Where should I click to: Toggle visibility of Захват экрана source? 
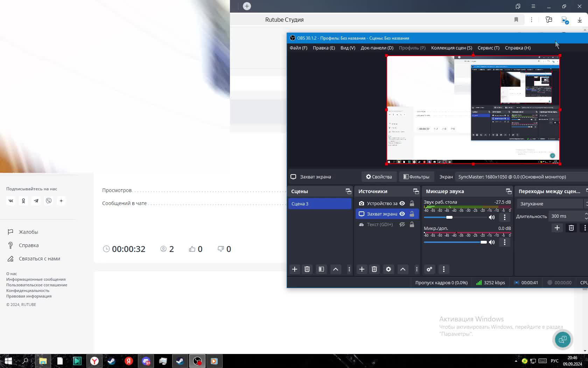coord(402,214)
